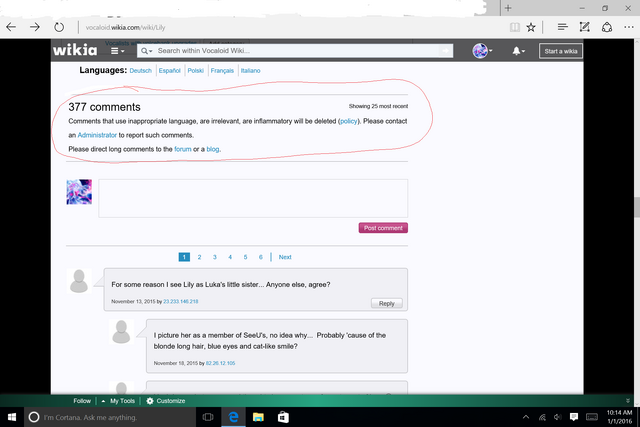
Task: Open commenter IP 23.233.146.218 link
Action: (x=181, y=301)
